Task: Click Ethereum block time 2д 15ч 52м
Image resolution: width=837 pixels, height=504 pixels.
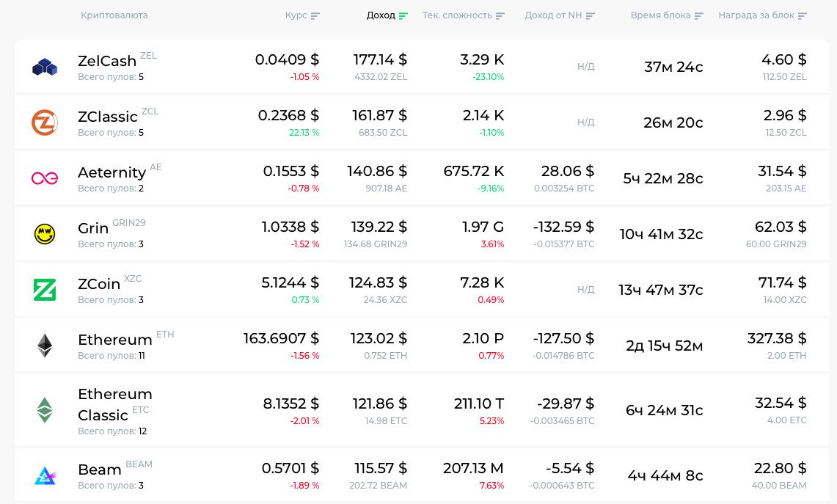Action: 664,346
